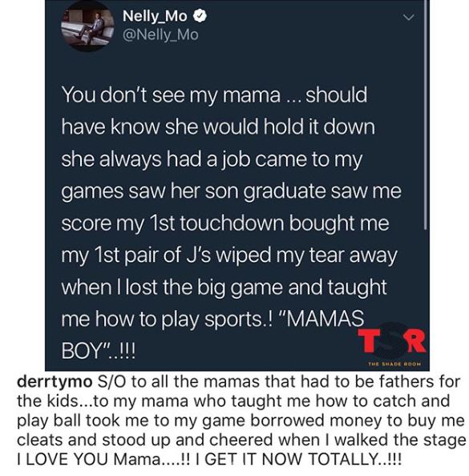
Task: Click the "1st touchdown" tweet line
Action: click(225, 223)
